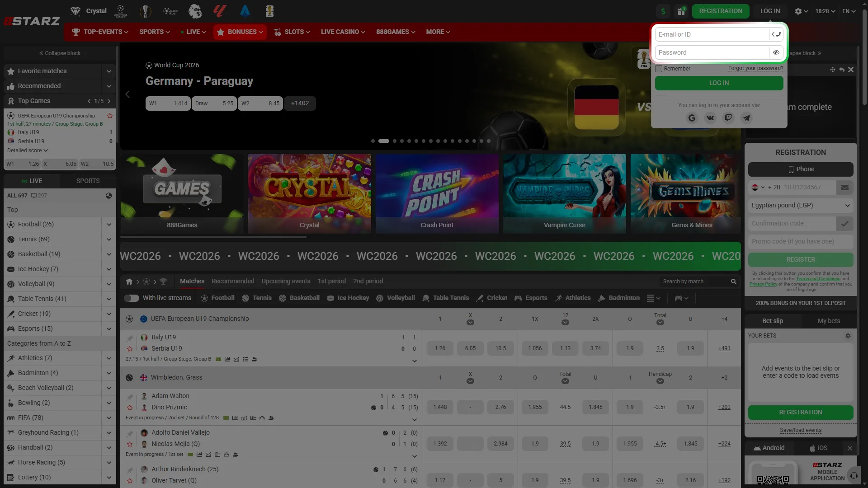The width and height of the screenshot is (868, 488).
Task: Click the Google login icon
Action: coord(692,118)
